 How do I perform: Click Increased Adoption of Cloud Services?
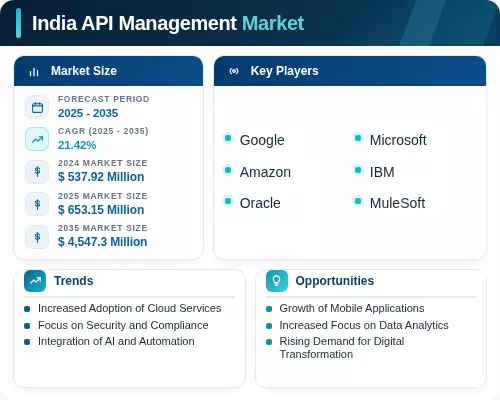[x=130, y=308]
